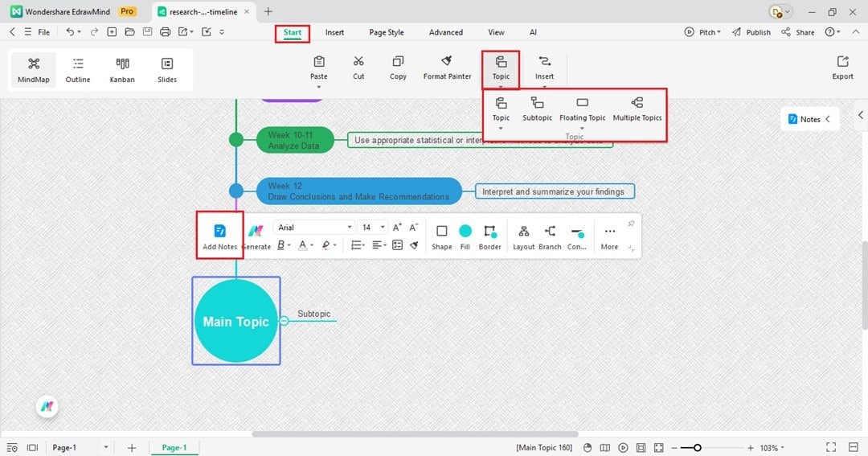Click the Print icon in quick toolbar

[165, 32]
